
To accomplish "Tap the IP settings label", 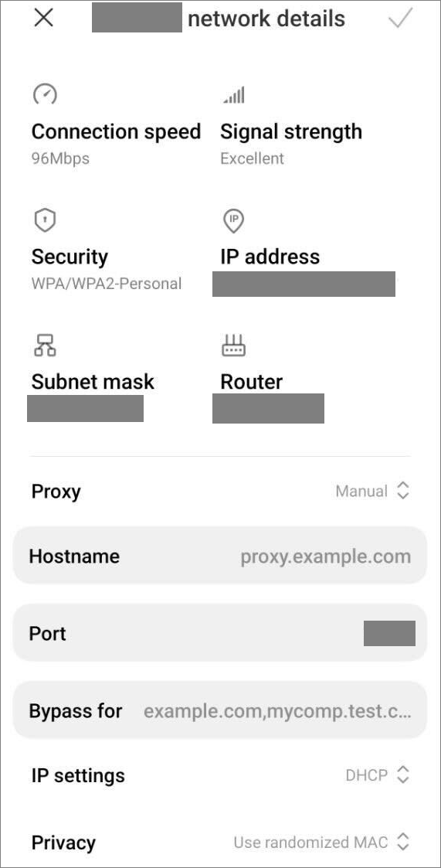I will click(x=78, y=775).
